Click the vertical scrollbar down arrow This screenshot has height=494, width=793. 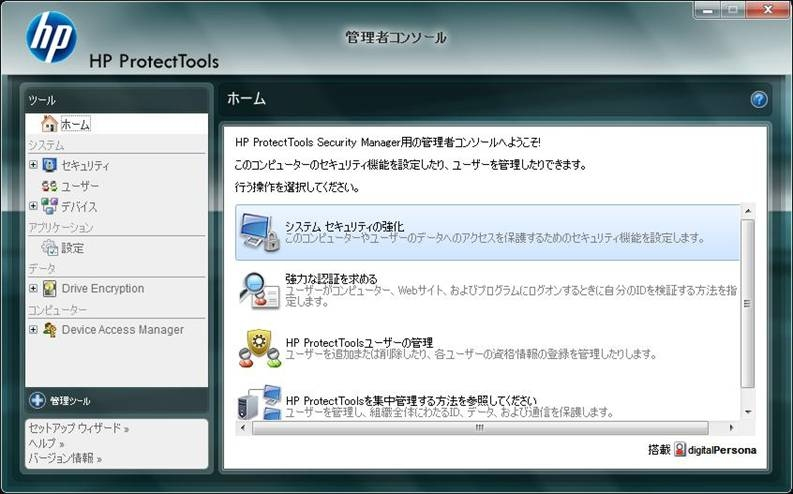747,413
